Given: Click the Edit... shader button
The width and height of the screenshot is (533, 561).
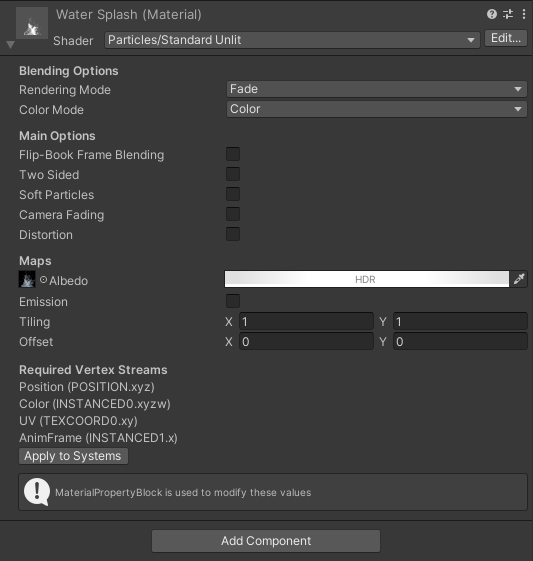Looking at the screenshot, I should (x=506, y=38).
